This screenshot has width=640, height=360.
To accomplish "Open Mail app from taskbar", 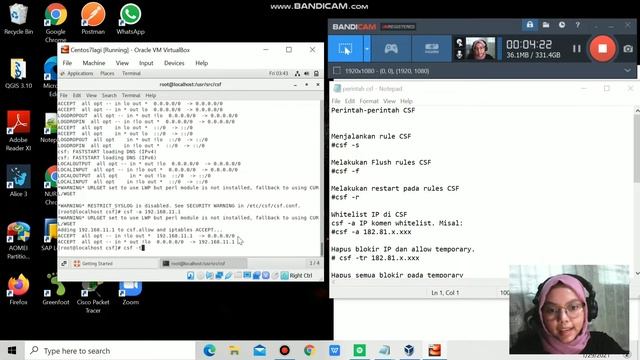I will click(260, 350).
